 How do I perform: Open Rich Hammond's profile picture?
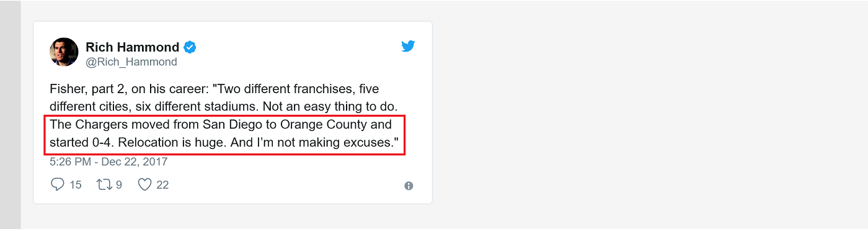click(64, 52)
